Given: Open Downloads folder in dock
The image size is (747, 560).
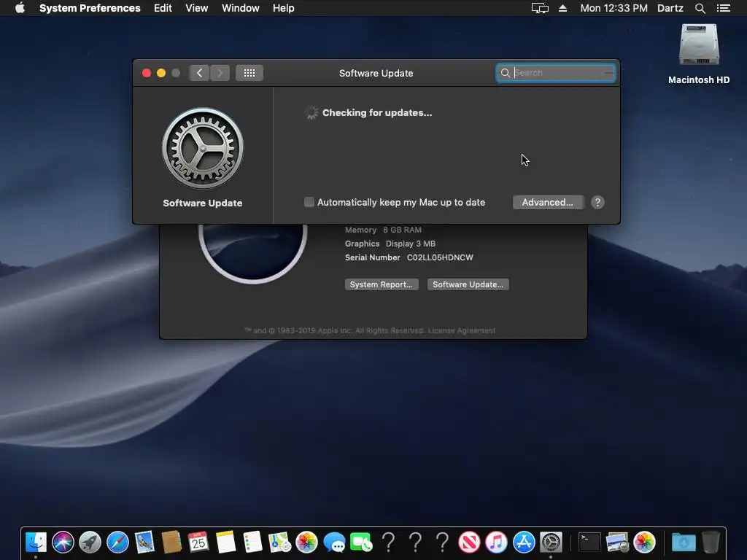Looking at the screenshot, I should click(x=684, y=542).
